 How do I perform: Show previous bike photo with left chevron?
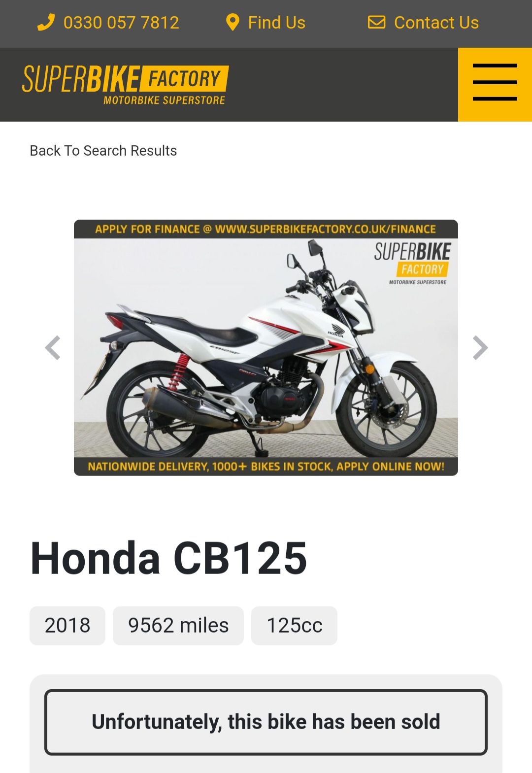(53, 348)
